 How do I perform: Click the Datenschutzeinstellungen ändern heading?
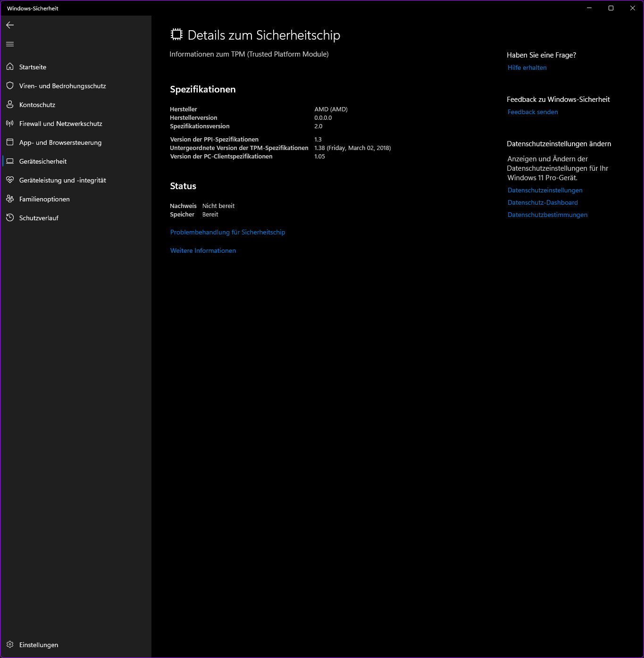click(559, 144)
